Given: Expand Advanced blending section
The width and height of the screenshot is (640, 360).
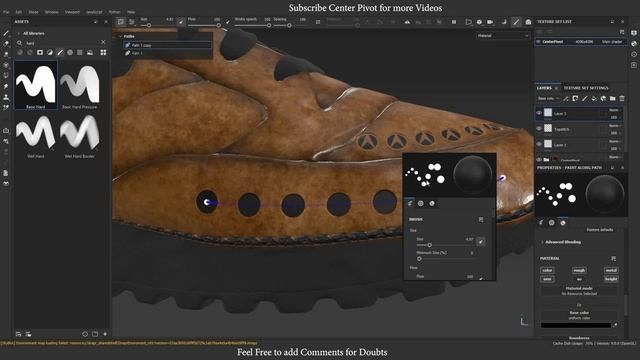Looking at the screenshot, I should point(542,242).
